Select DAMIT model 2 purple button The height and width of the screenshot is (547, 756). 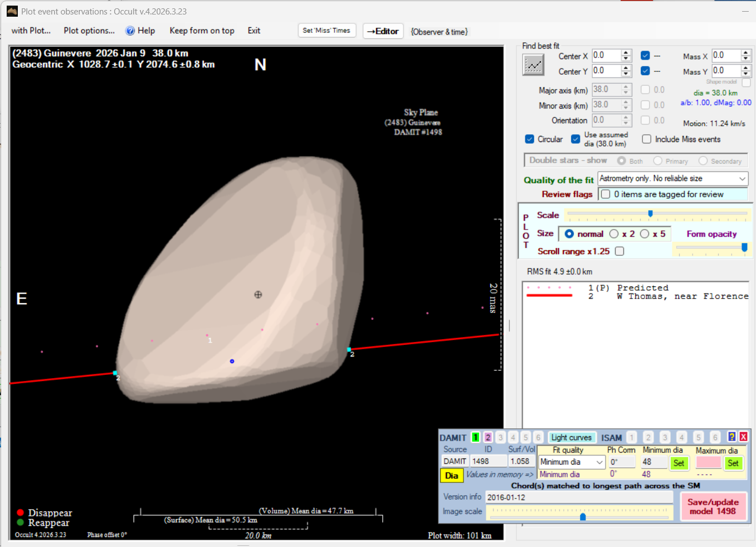pyautogui.click(x=488, y=438)
